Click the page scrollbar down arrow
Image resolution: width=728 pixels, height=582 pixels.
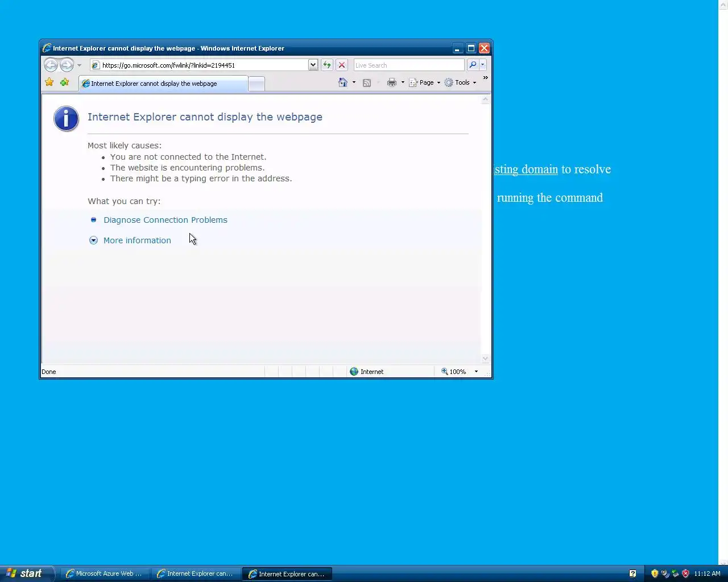[485, 359]
